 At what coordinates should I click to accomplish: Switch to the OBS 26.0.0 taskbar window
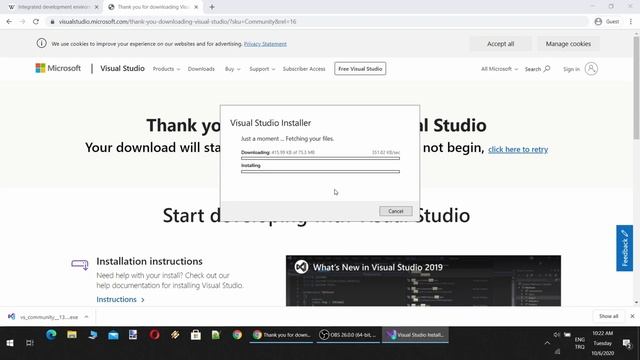click(348, 335)
